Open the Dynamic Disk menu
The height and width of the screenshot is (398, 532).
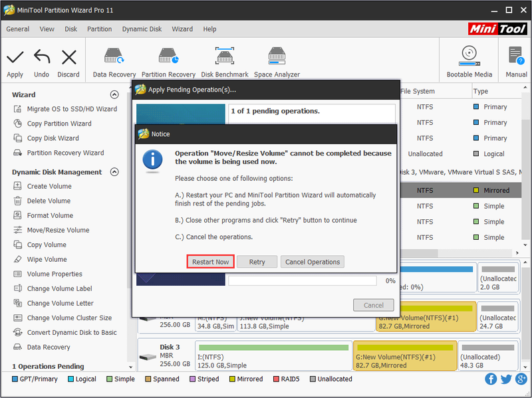pyautogui.click(x=142, y=29)
